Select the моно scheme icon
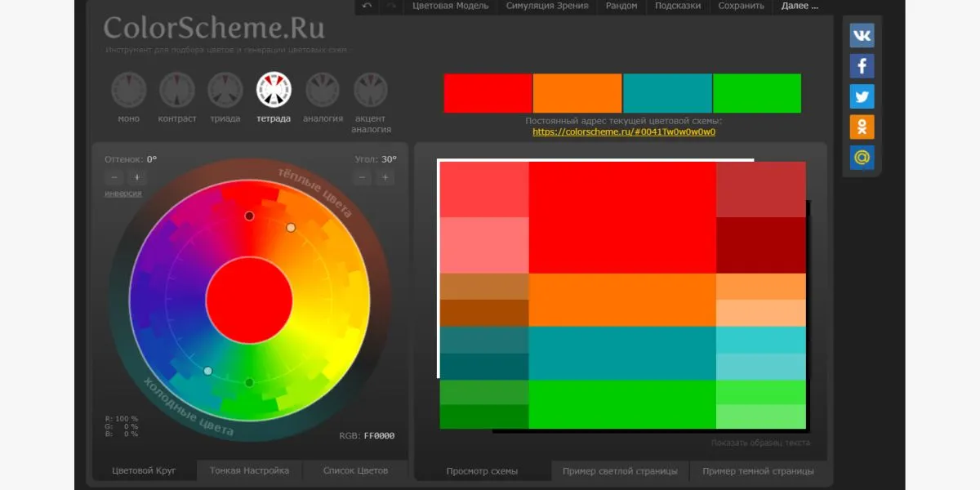 128,90
